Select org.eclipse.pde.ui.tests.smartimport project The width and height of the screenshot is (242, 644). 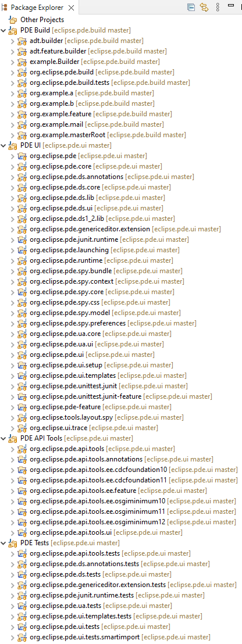120,637
